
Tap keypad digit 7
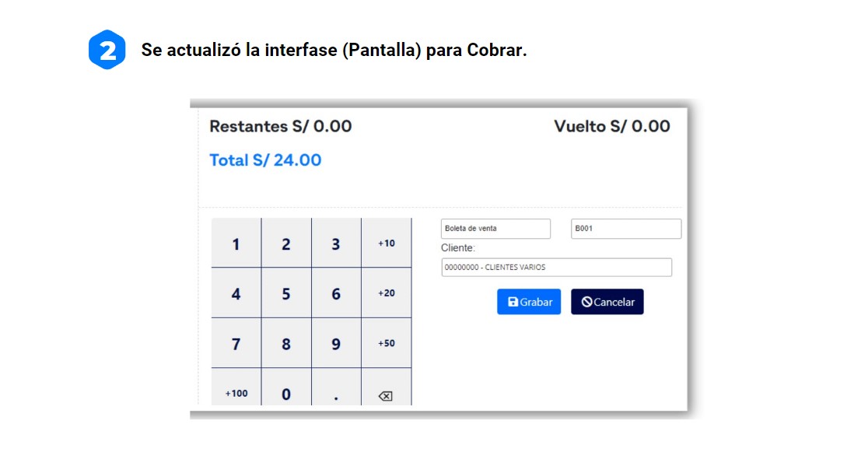236,343
